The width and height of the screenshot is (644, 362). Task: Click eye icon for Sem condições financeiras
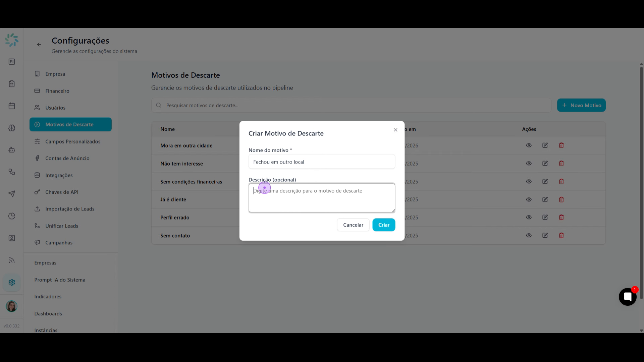[x=529, y=182]
